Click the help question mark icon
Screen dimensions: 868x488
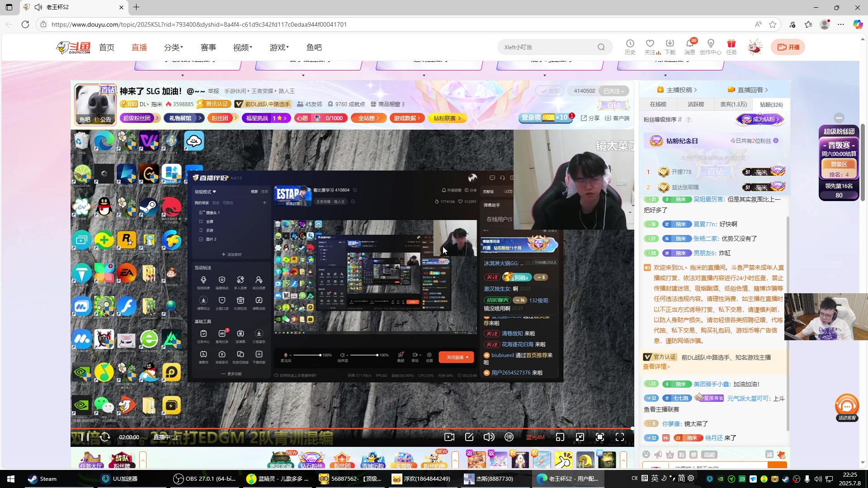click(x=689, y=120)
